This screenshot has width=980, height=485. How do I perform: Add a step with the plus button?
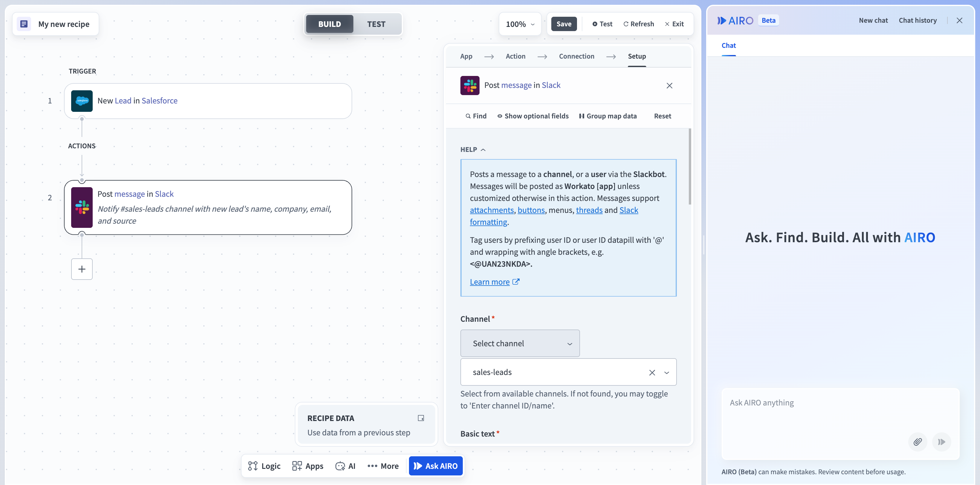(x=82, y=269)
